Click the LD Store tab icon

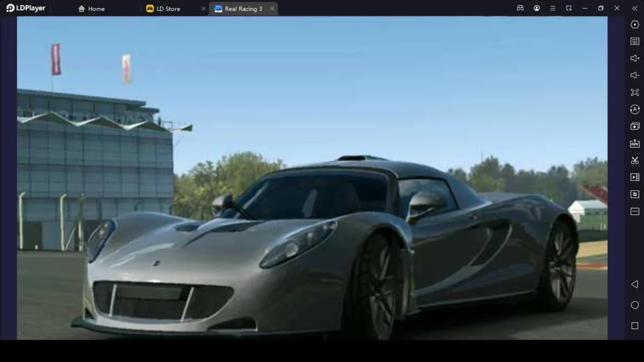click(150, 9)
